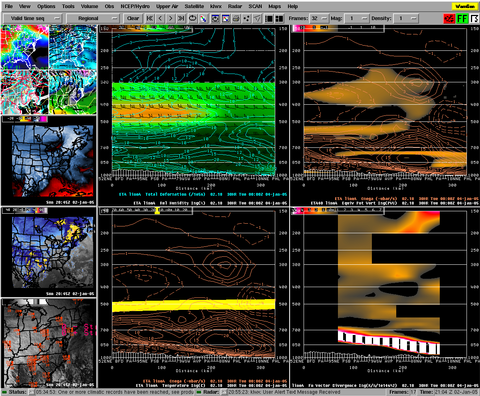The height and width of the screenshot is (396, 480).
Task: Expand the Valid time seq dropdown
Action: [33, 18]
